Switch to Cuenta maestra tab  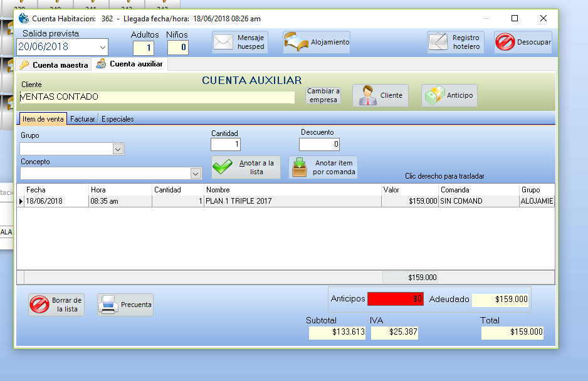(x=54, y=65)
